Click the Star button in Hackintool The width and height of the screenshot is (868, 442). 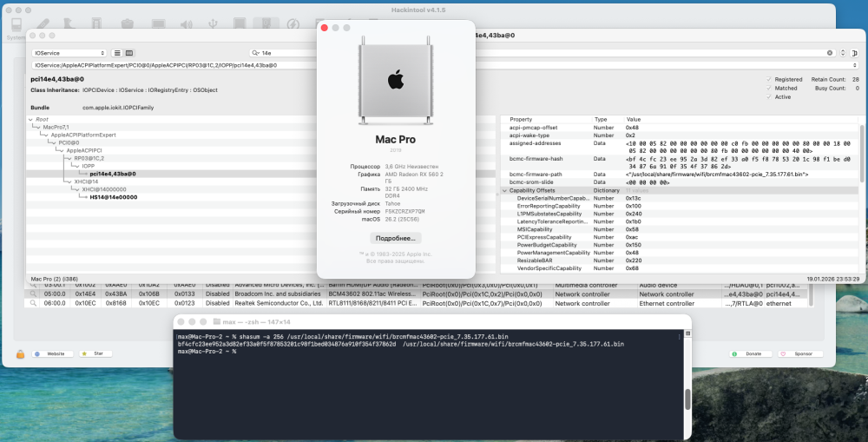(x=95, y=353)
